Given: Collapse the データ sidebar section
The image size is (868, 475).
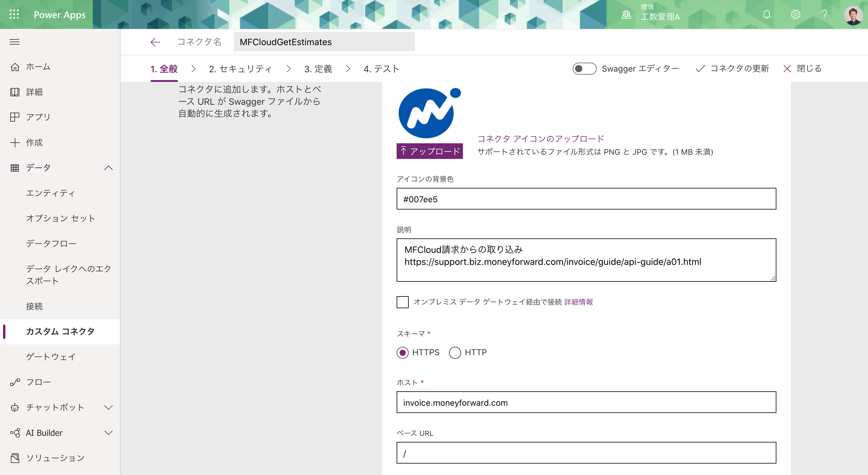Looking at the screenshot, I should point(108,168).
